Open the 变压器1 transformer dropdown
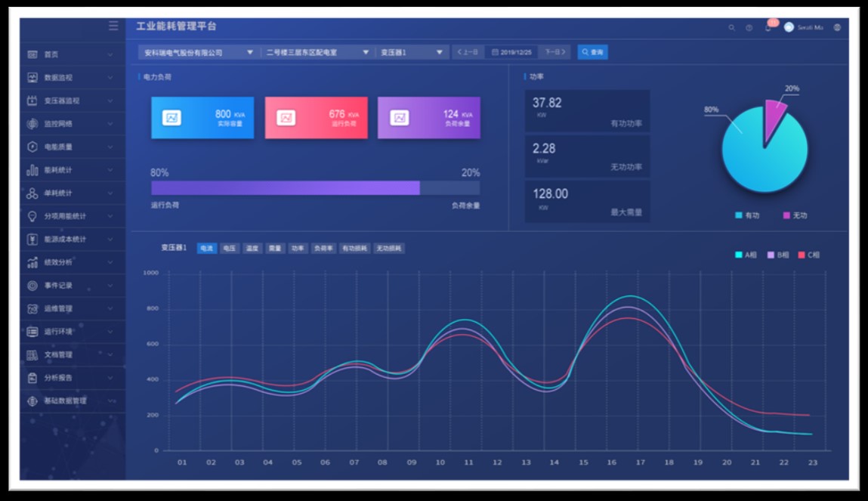Viewport: 868px width, 501px height. point(412,52)
